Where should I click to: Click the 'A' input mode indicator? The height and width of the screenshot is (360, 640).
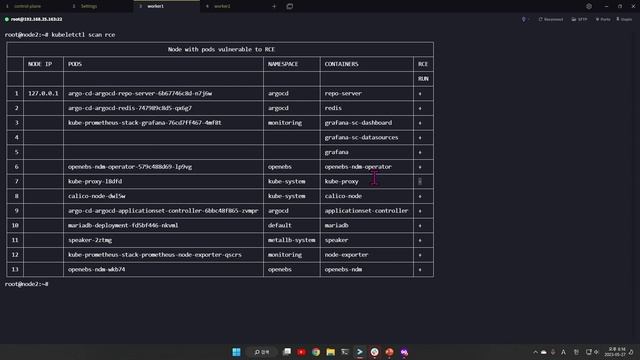(x=564, y=352)
